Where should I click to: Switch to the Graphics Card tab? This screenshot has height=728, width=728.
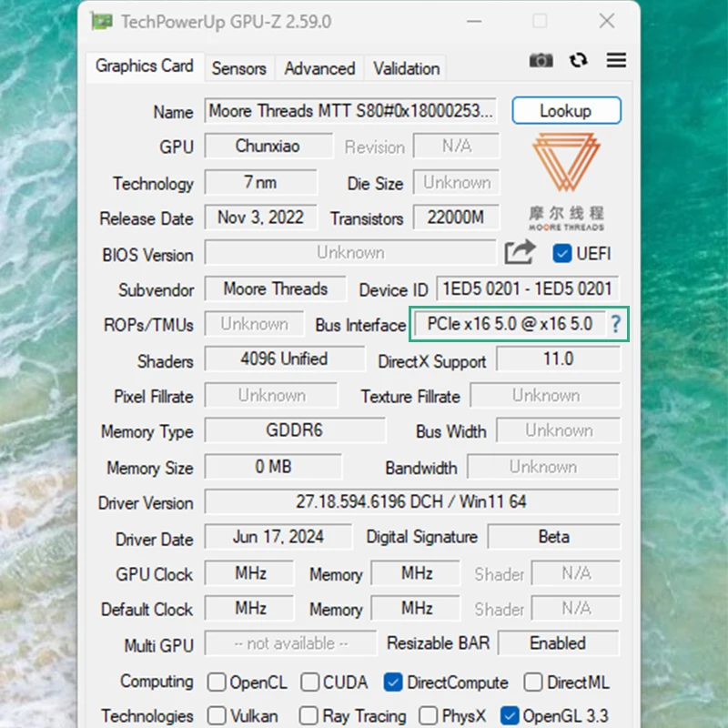145,66
